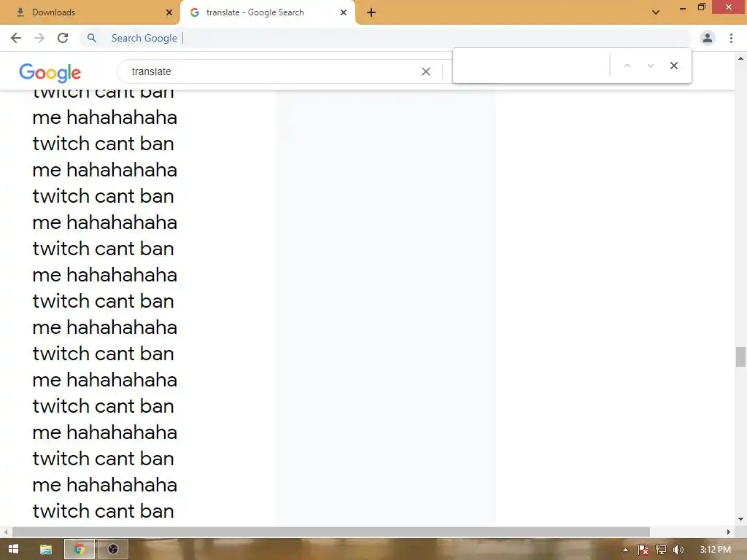Viewport: 747px width, 560px height.
Task: Click the horizontal scrollbar right arrow
Action: click(729, 532)
